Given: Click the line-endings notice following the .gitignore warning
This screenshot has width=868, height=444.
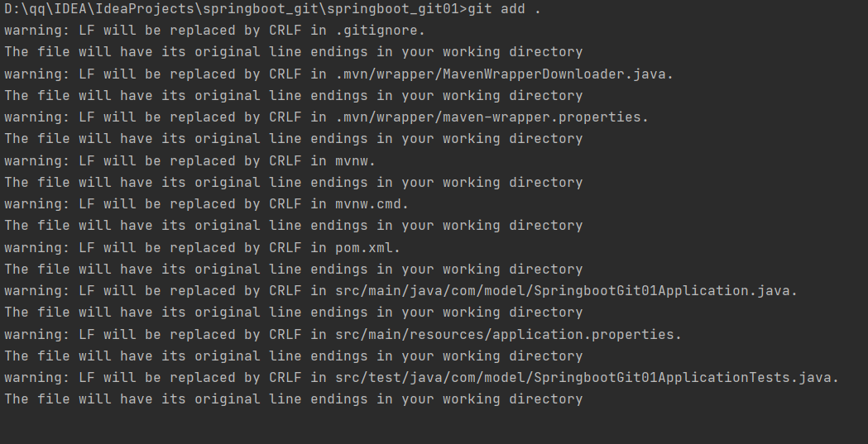Looking at the screenshot, I should (x=294, y=52).
